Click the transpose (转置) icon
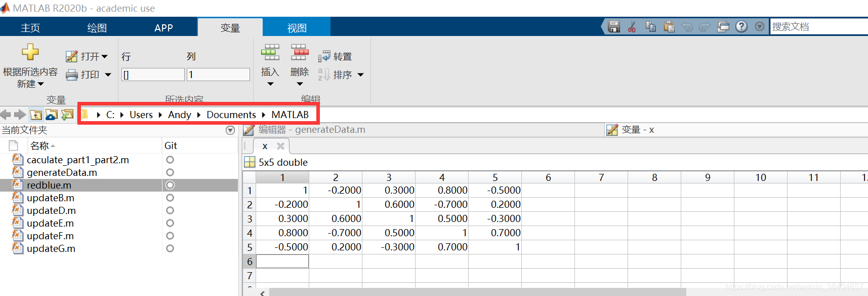The width and height of the screenshot is (868, 296). coord(324,56)
